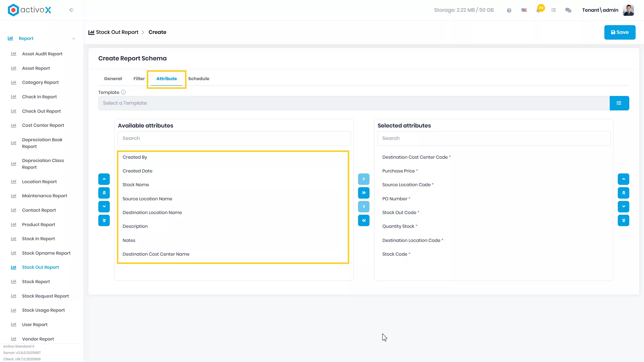Open Depreciation Class Report

(x=43, y=164)
